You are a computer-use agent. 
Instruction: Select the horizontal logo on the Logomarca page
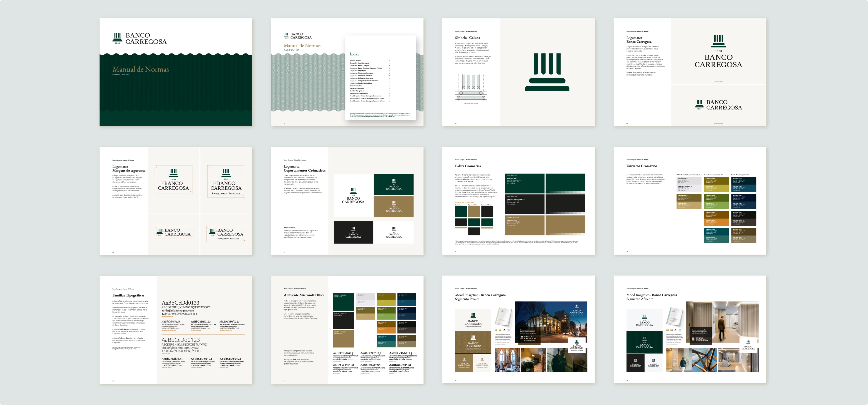(x=718, y=105)
